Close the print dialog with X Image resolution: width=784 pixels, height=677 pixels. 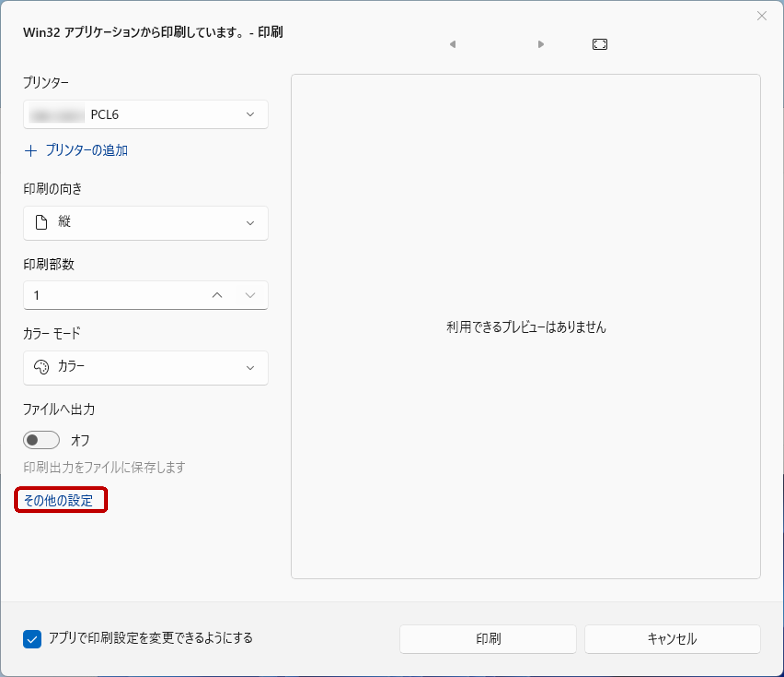coord(762,16)
